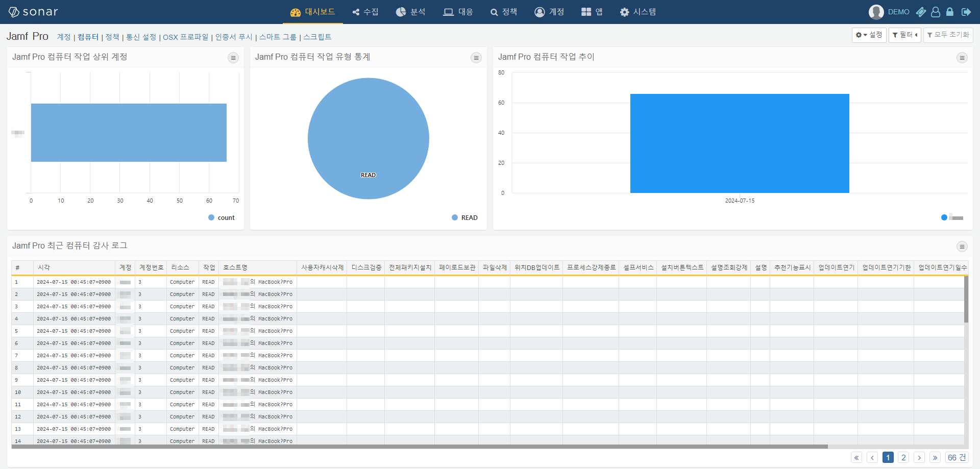Click the table horizontal scrollbar

click(420, 447)
